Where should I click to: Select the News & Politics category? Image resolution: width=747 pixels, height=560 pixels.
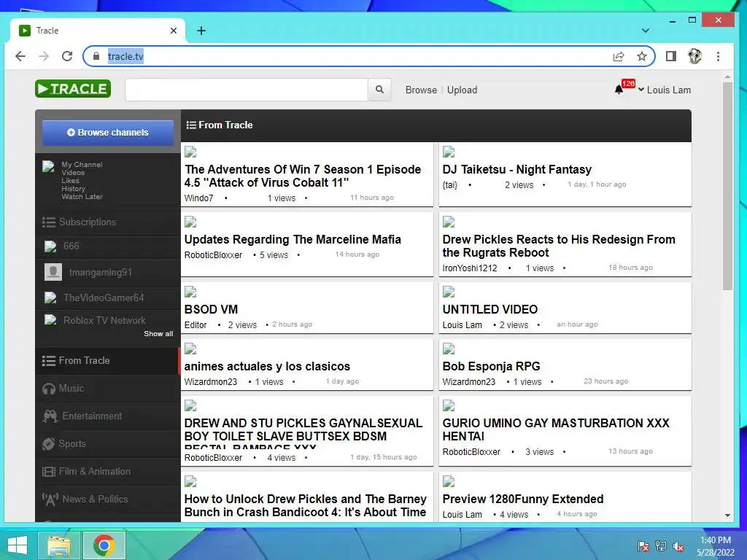[x=108, y=499]
